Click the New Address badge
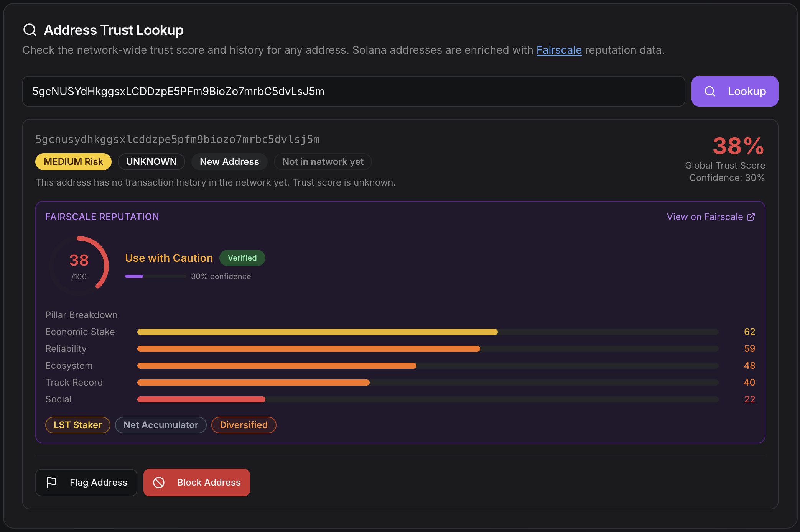Screen dimensions: 800x532 pyautogui.click(x=229, y=162)
